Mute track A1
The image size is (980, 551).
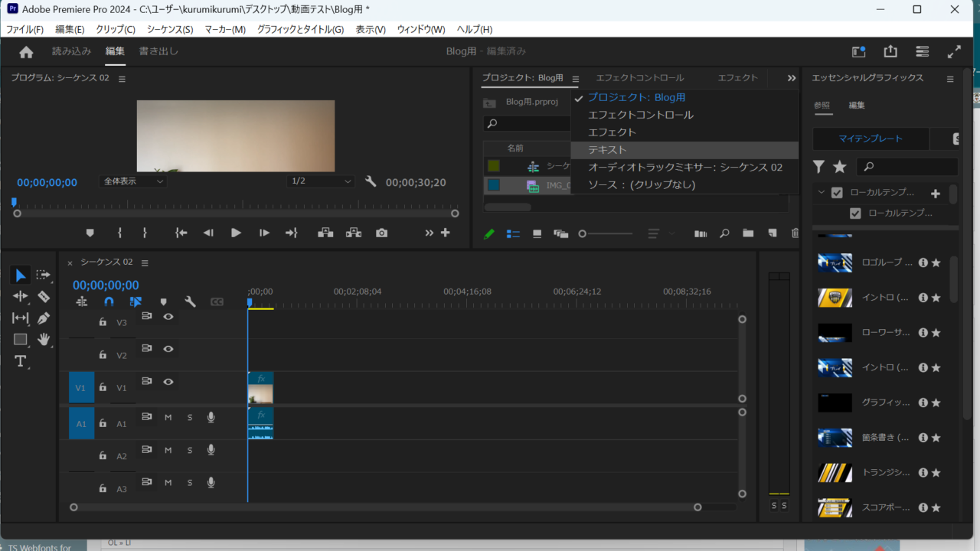pyautogui.click(x=168, y=417)
